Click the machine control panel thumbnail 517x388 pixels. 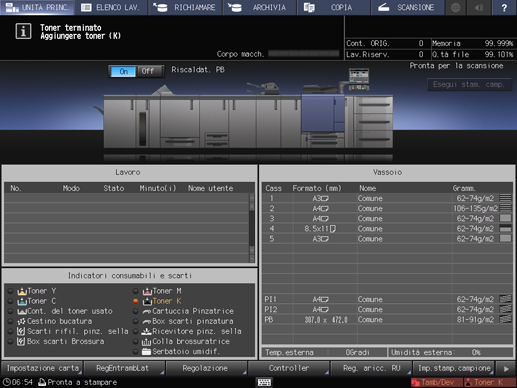(359, 79)
